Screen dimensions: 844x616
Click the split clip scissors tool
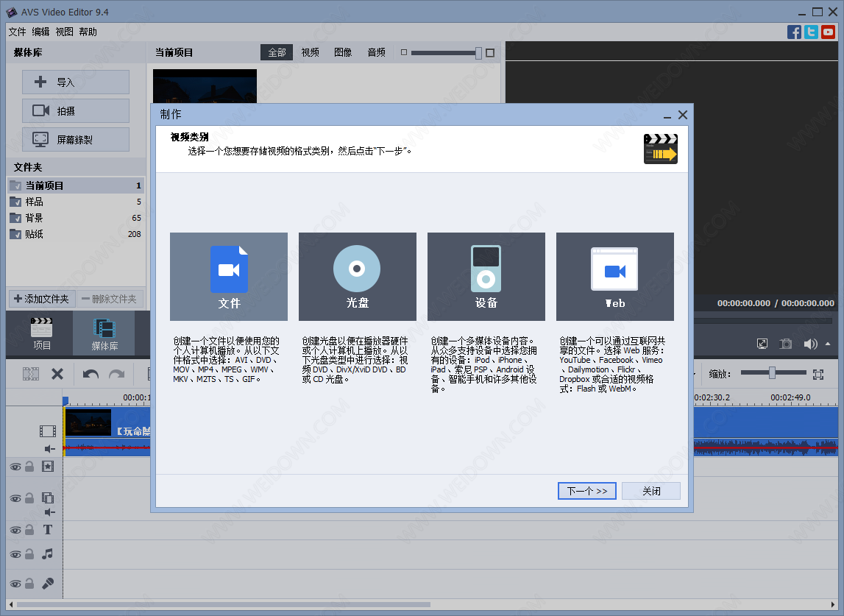(31, 374)
